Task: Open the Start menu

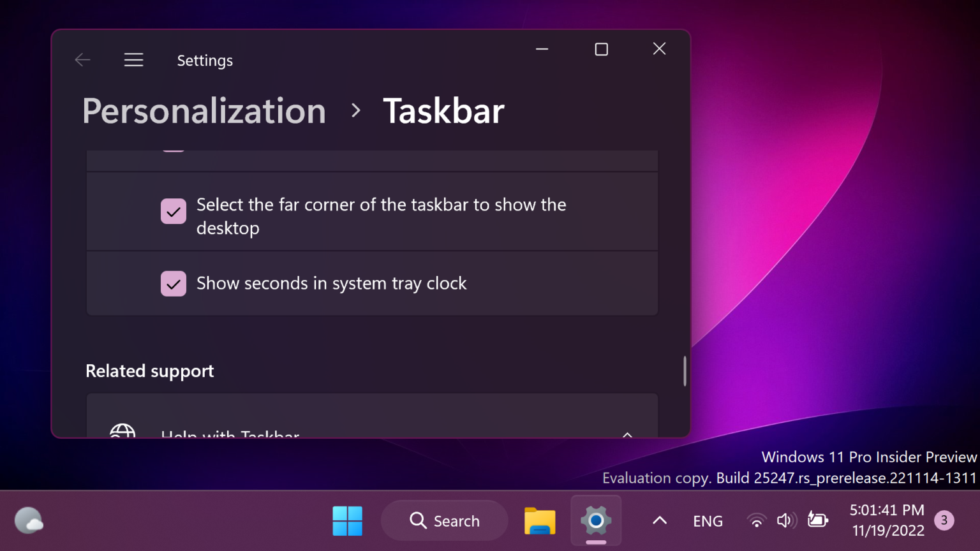Action: (x=347, y=520)
